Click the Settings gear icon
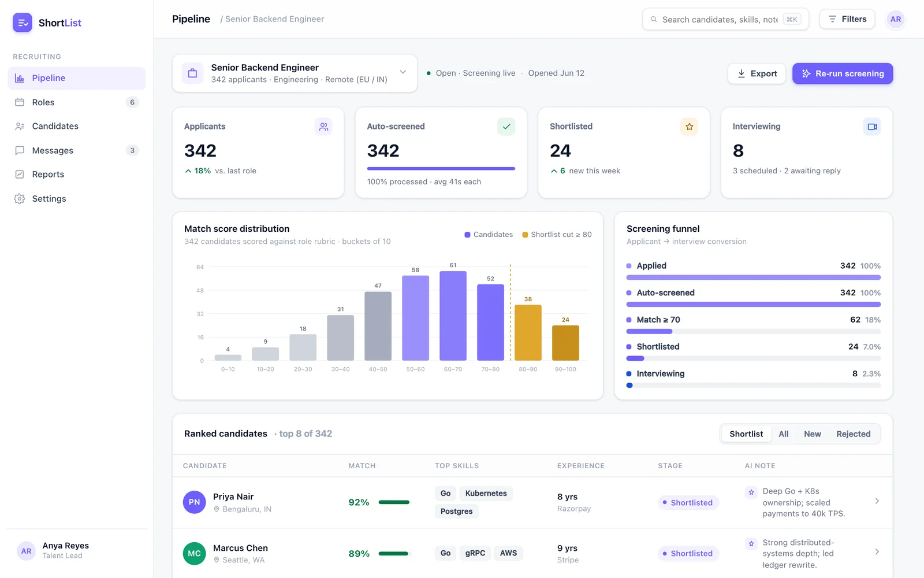Screen dimensions: 924x578 pos(20,199)
